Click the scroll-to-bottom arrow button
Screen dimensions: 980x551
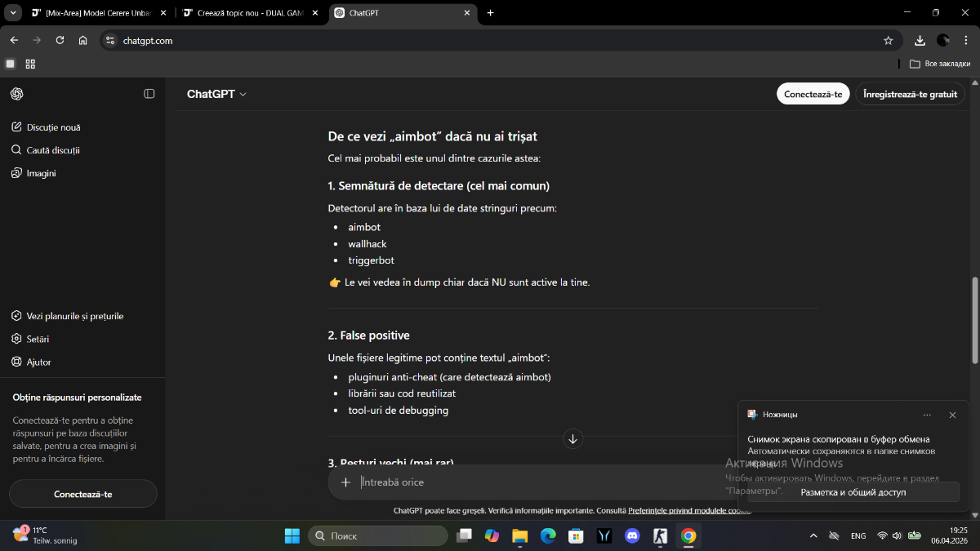point(572,439)
